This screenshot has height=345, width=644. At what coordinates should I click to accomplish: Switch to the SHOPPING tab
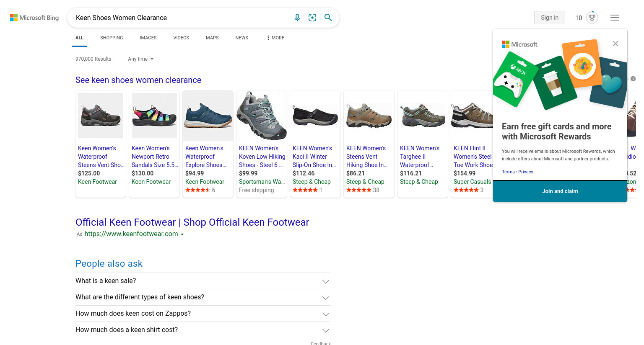tap(112, 38)
